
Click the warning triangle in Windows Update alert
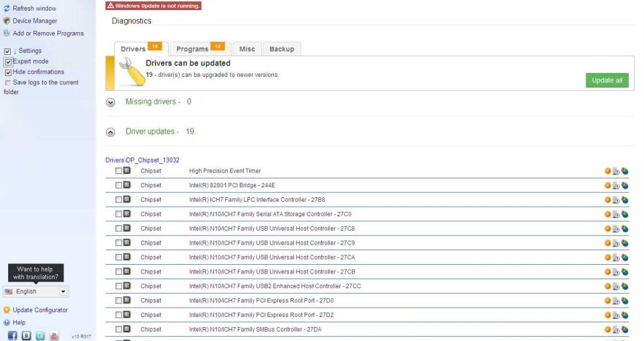pyautogui.click(x=111, y=6)
